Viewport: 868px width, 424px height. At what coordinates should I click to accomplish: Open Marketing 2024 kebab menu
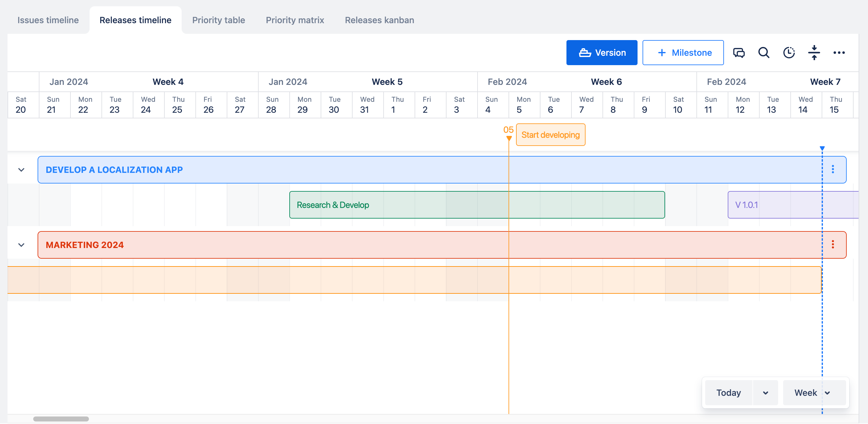pyautogui.click(x=833, y=244)
